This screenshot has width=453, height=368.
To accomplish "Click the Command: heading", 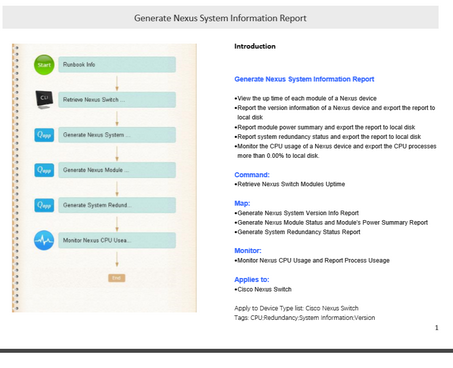I will (x=252, y=175).
